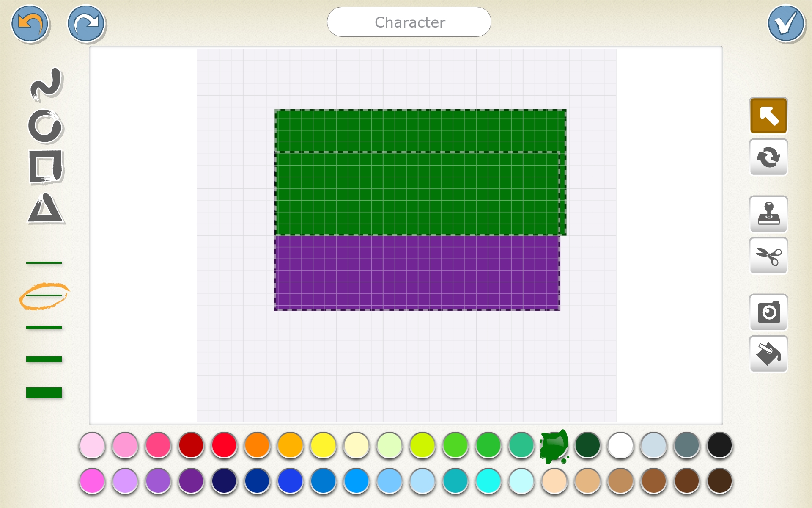Viewport: 812px width, 508px height.
Task: Choose the medium line thickness
Action: (44, 327)
